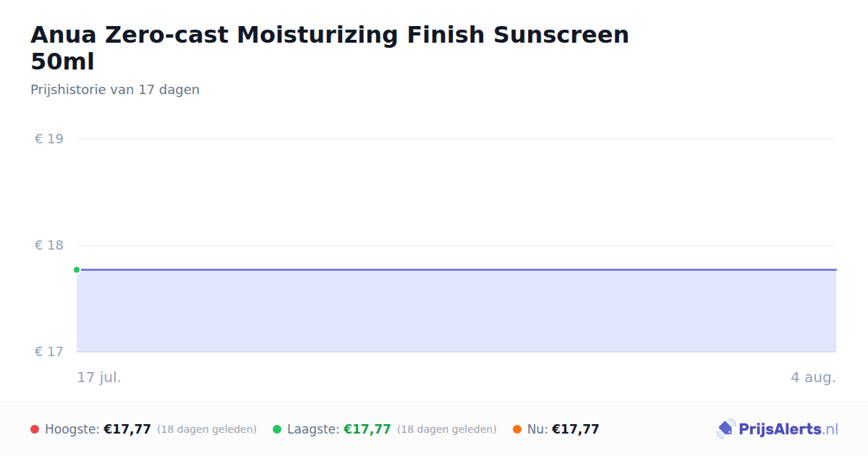The width and height of the screenshot is (868, 456).
Task: Click the first 18 dagen geleden note
Action: pyautogui.click(x=207, y=429)
